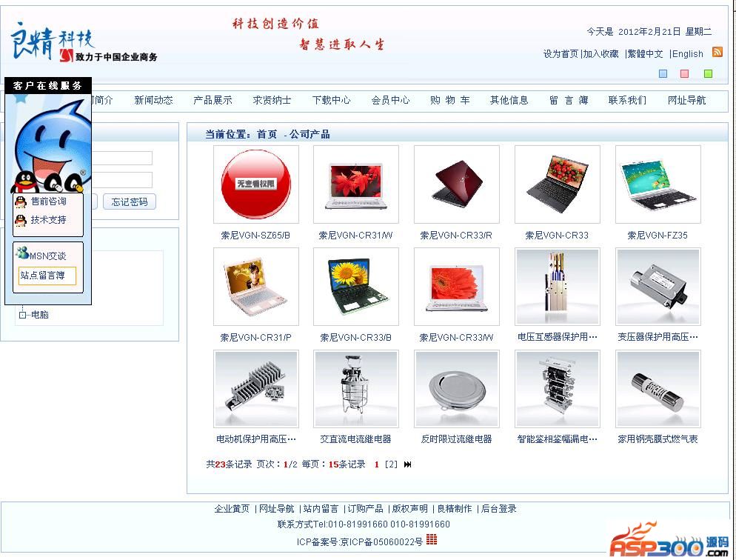Switch to 繁體中文
The image size is (736, 560).
[x=645, y=54]
